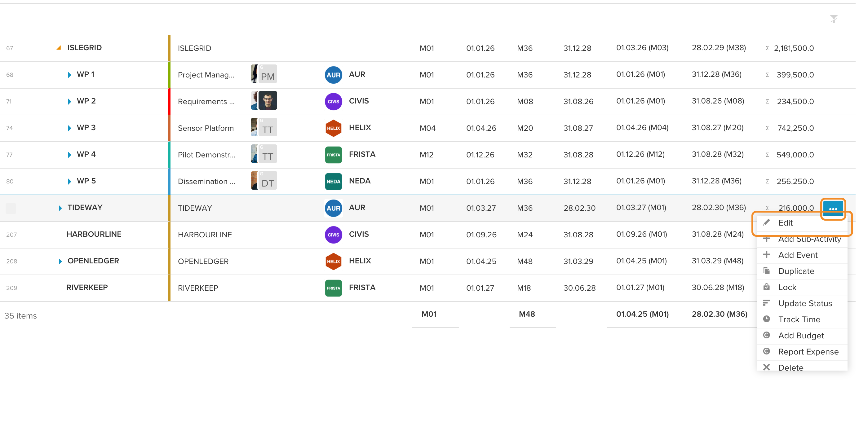Click the PM avatar in WP 1
868x440 pixels.
tap(268, 74)
